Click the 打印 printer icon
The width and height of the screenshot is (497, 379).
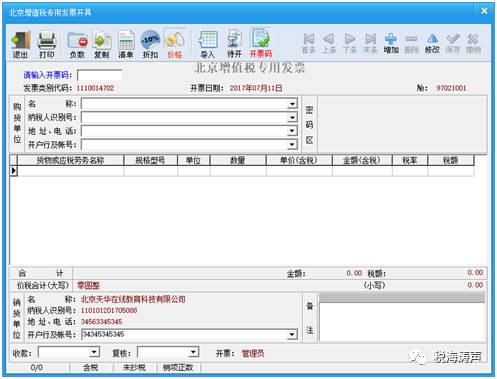[47, 45]
